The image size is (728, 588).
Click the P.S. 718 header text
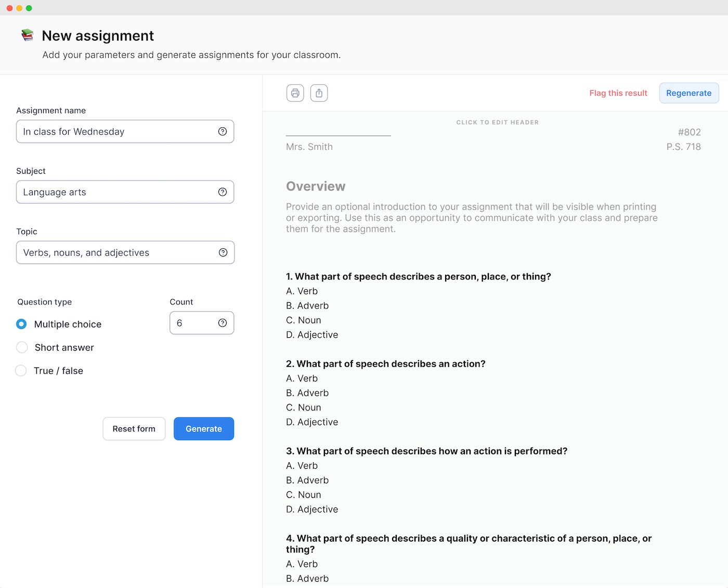pos(684,147)
